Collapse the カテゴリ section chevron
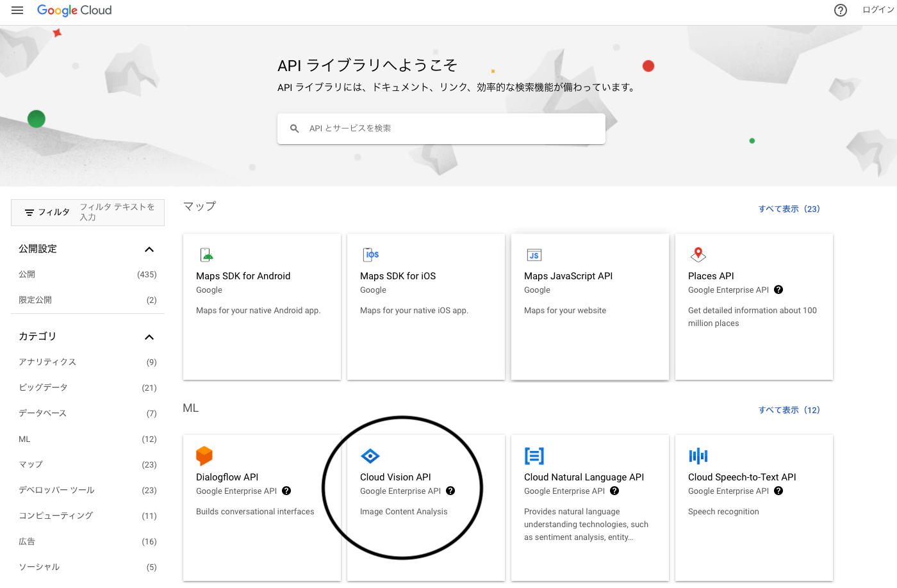Viewport: 897px width, 588px height. click(x=149, y=337)
